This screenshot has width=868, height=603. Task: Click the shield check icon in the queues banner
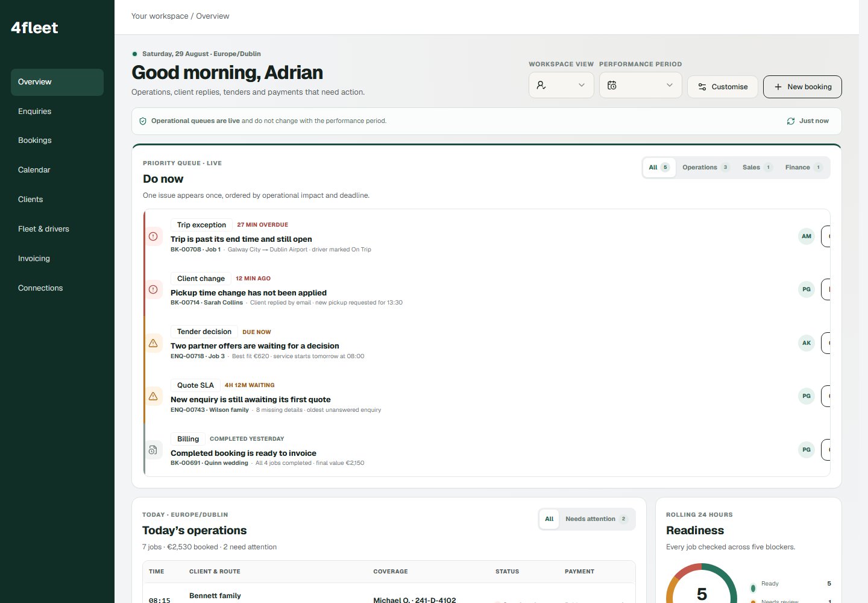point(143,121)
